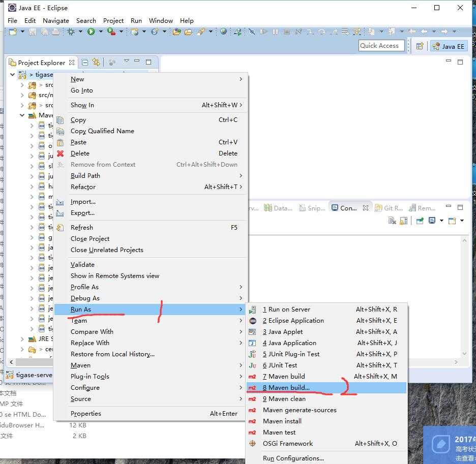Open the Navigate menu

point(56,21)
